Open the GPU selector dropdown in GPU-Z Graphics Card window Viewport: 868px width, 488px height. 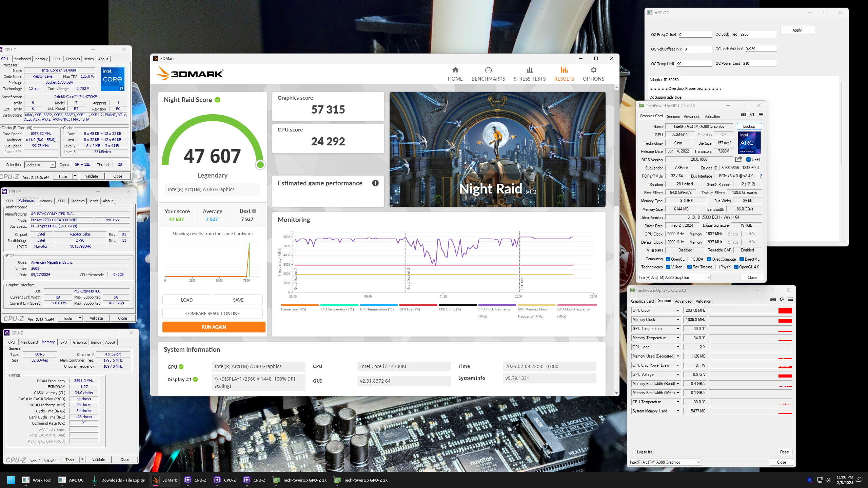point(674,278)
